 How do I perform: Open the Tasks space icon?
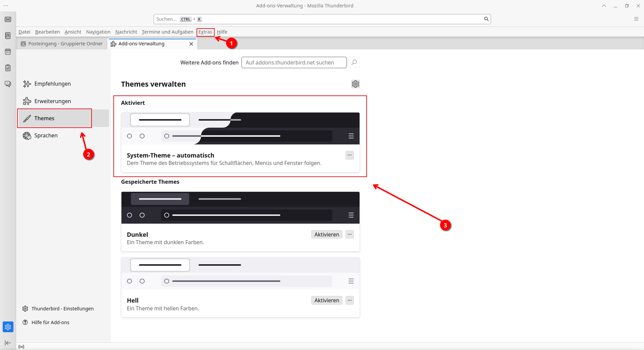tap(8, 68)
